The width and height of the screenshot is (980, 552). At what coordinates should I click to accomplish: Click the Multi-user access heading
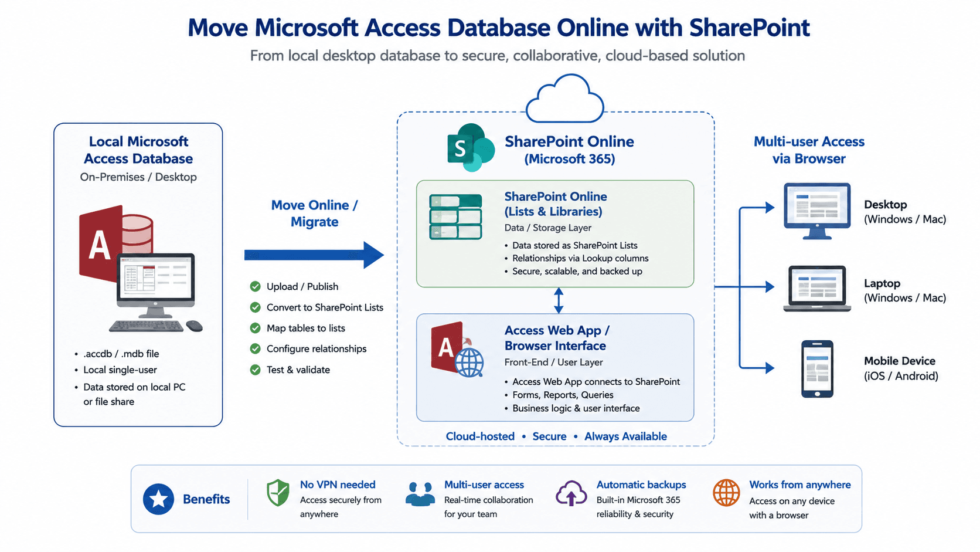point(484,485)
